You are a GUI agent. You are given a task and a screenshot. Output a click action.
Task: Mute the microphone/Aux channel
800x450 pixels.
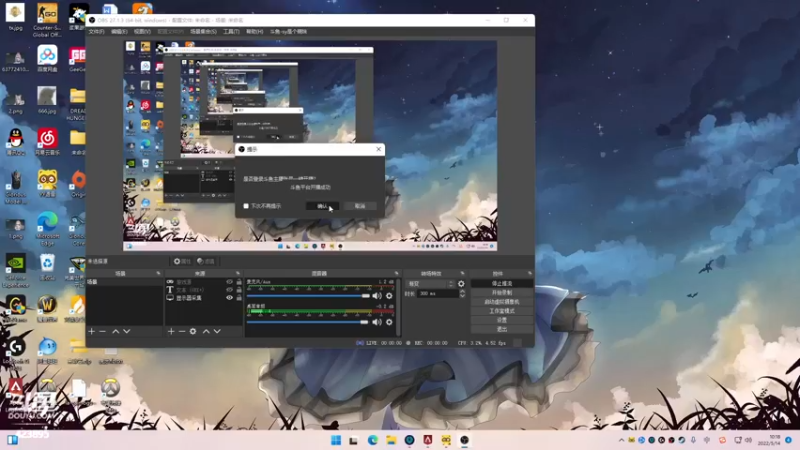[x=377, y=296]
